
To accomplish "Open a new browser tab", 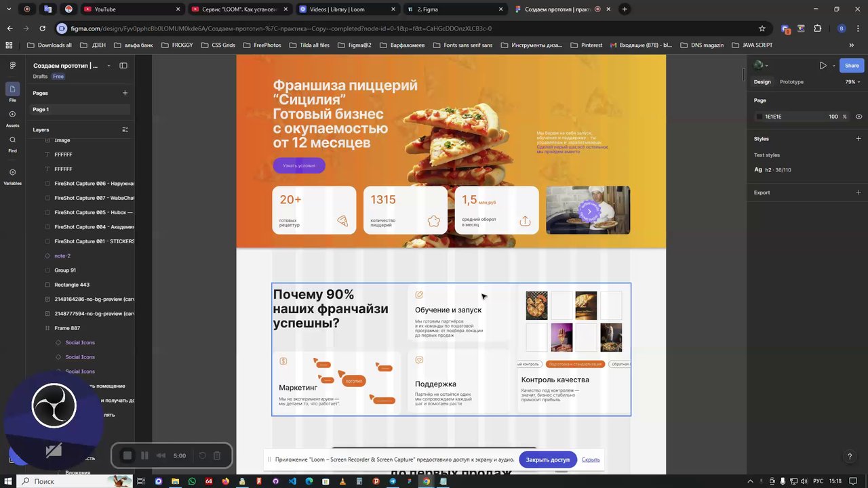I will click(x=625, y=9).
